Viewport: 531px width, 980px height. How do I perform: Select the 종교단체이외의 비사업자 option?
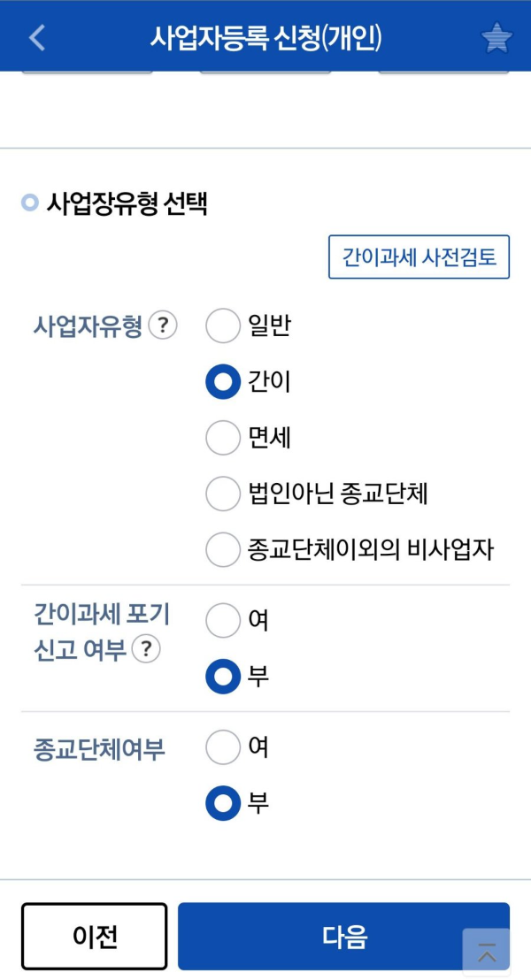223,549
